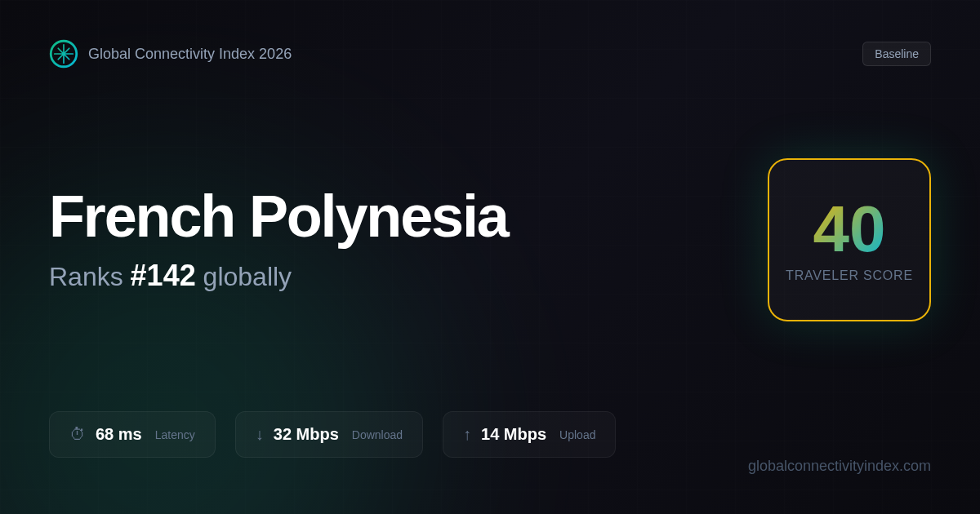Click the 32 Mbps download value

click(x=305, y=434)
